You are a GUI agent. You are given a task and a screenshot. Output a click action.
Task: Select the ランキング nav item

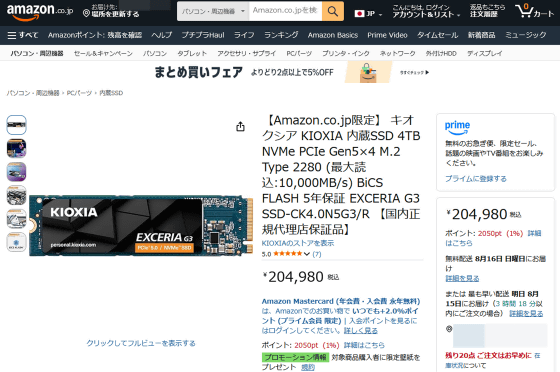tap(281, 35)
